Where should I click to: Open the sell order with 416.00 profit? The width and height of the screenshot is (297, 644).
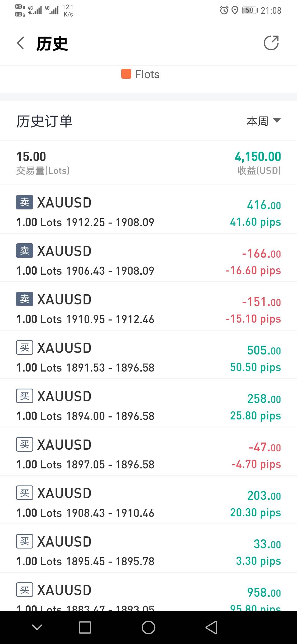click(x=148, y=212)
